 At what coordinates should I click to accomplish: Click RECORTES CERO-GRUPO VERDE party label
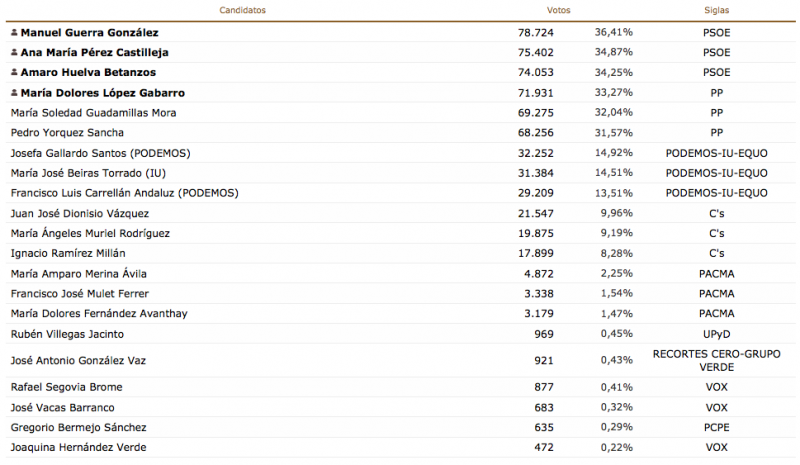tap(716, 360)
